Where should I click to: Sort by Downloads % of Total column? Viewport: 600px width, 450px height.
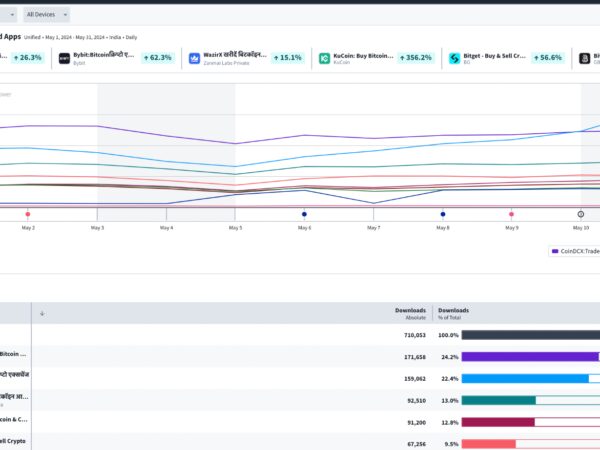tap(453, 313)
